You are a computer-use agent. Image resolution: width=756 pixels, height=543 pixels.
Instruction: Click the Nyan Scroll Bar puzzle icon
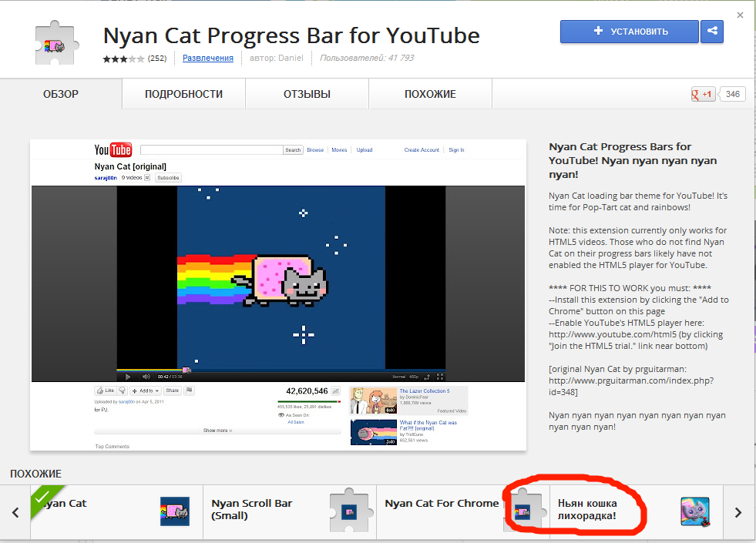click(x=351, y=511)
